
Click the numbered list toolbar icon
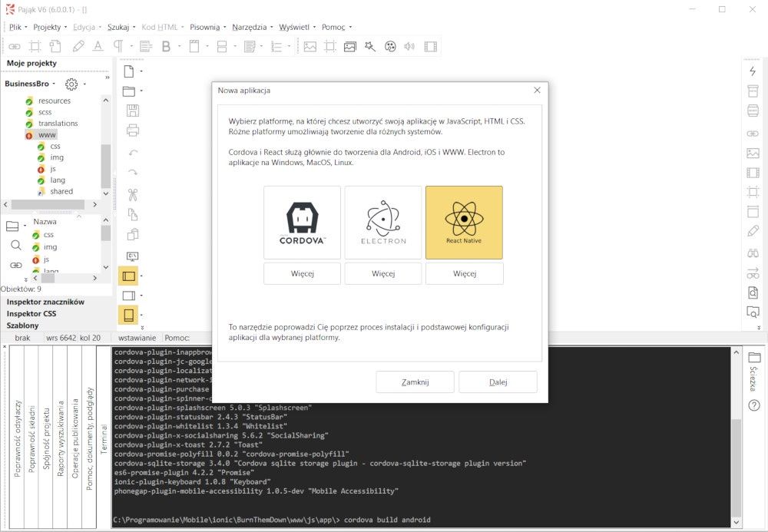(x=276, y=47)
